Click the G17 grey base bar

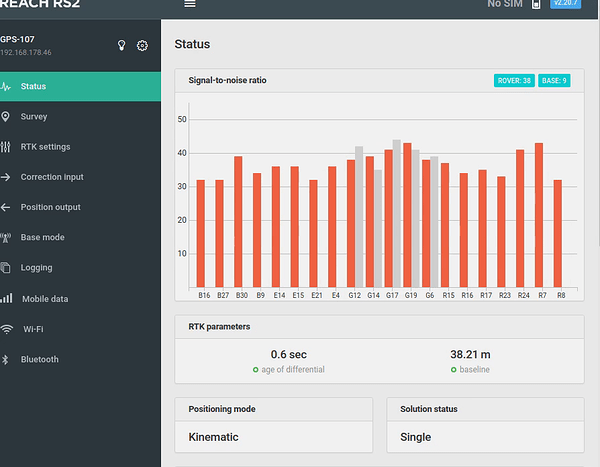(x=396, y=213)
